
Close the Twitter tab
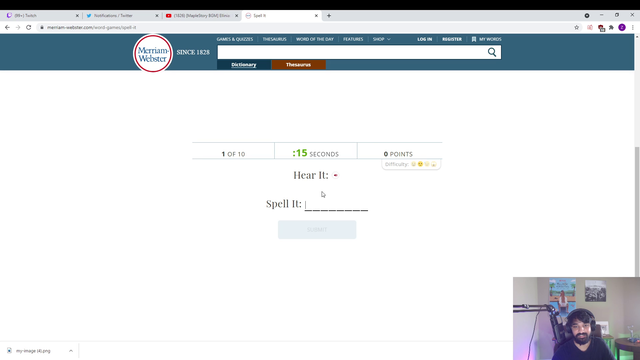point(157,16)
